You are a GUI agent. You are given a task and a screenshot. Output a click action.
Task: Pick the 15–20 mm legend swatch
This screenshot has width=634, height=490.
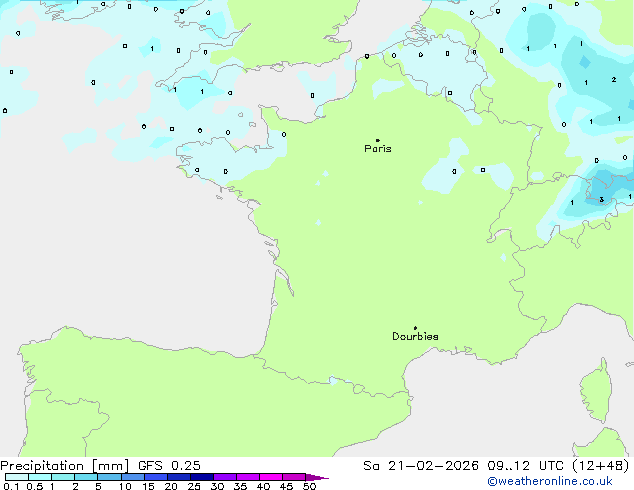coord(156,477)
